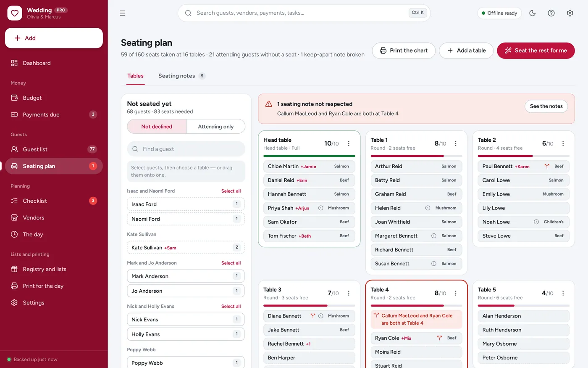This screenshot has width=588, height=368.
Task: Click the Wedding heart logo icon
Action: (x=15, y=13)
